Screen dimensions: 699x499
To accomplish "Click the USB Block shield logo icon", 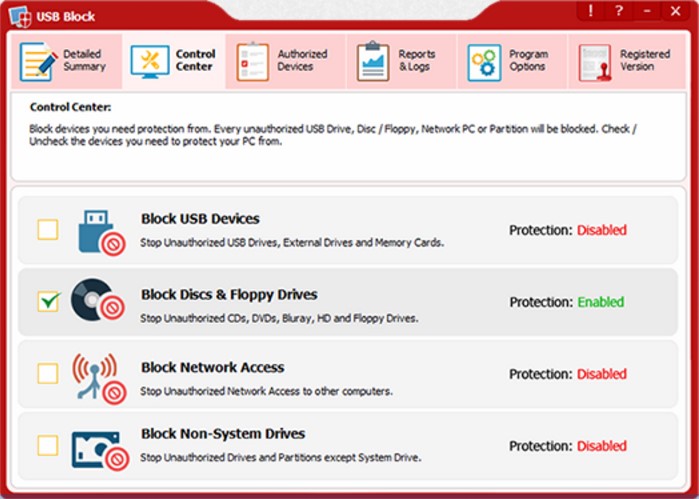I will (20, 17).
